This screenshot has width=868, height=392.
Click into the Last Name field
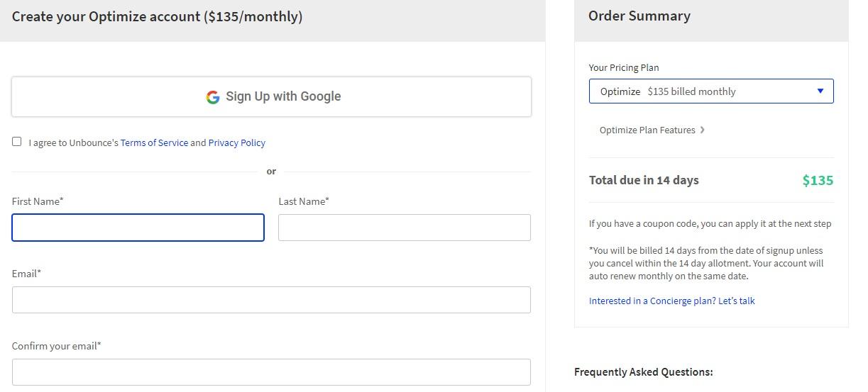(404, 228)
